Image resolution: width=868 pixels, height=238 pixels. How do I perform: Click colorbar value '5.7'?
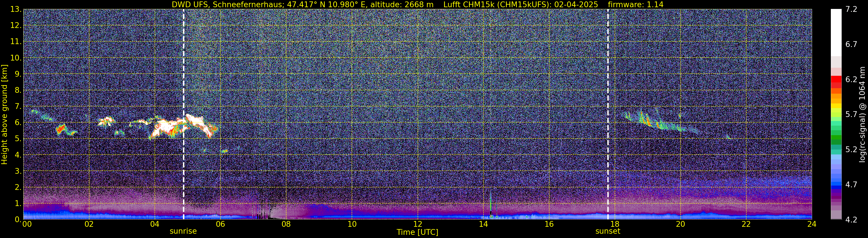point(851,115)
